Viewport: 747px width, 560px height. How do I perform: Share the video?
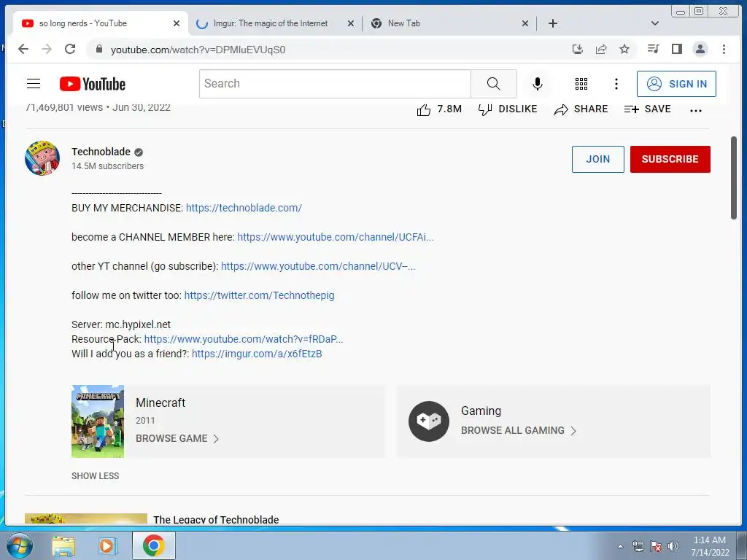(581, 109)
